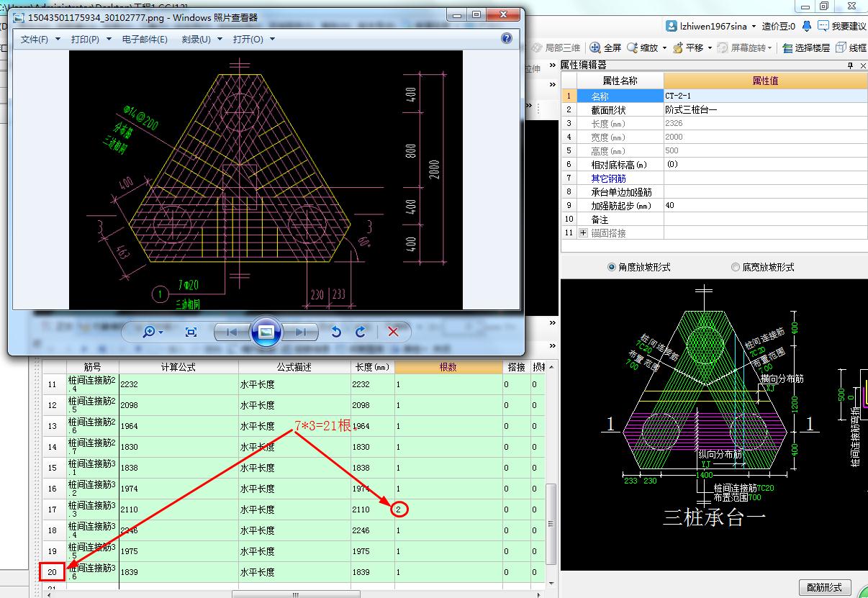Click the 造价豆:0 balance label
This screenshot has height=598, width=868.
pyautogui.click(x=779, y=26)
